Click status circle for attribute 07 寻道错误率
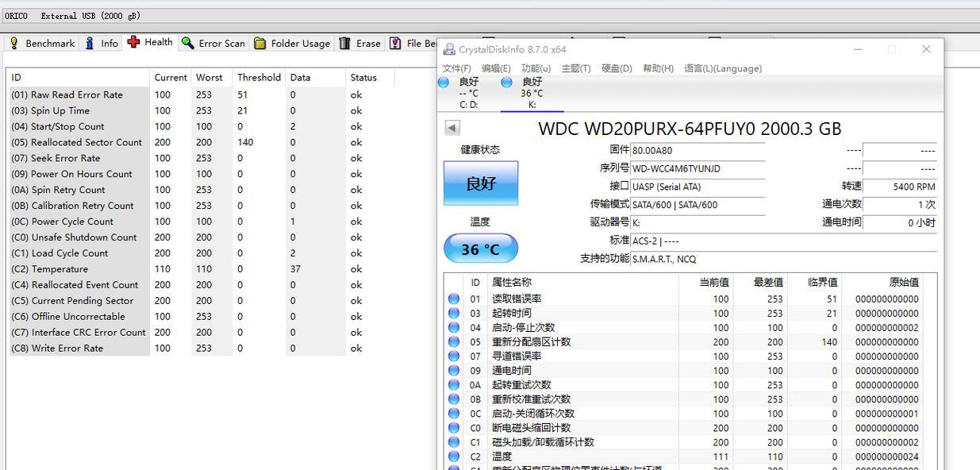This screenshot has height=470, width=980. pyautogui.click(x=454, y=356)
